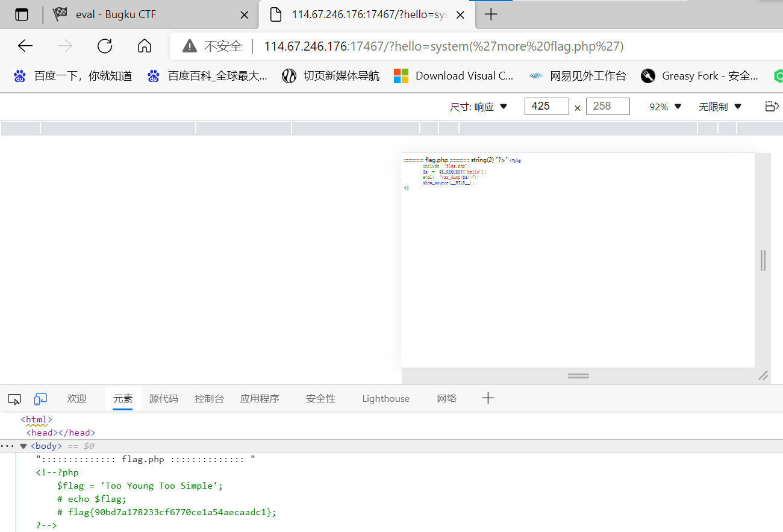The width and height of the screenshot is (783, 532).
Task: Close the eval - Bugku CTF tab
Action: tap(244, 14)
